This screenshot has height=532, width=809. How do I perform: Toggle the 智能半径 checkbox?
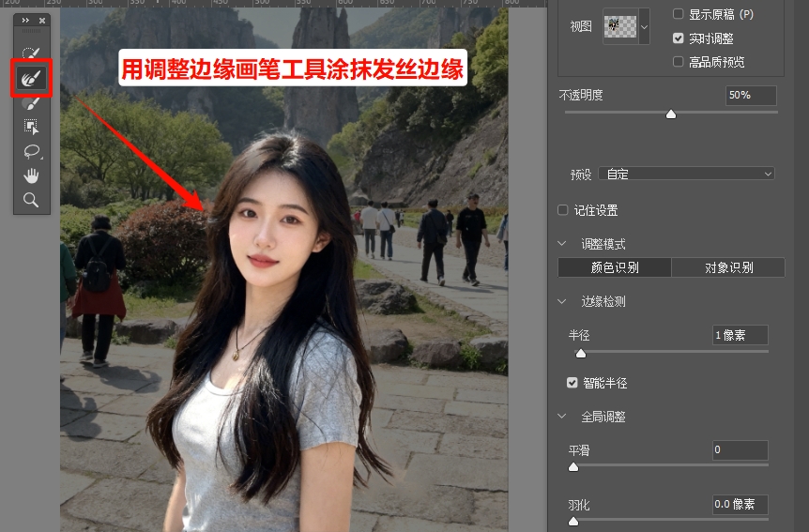tap(572, 383)
